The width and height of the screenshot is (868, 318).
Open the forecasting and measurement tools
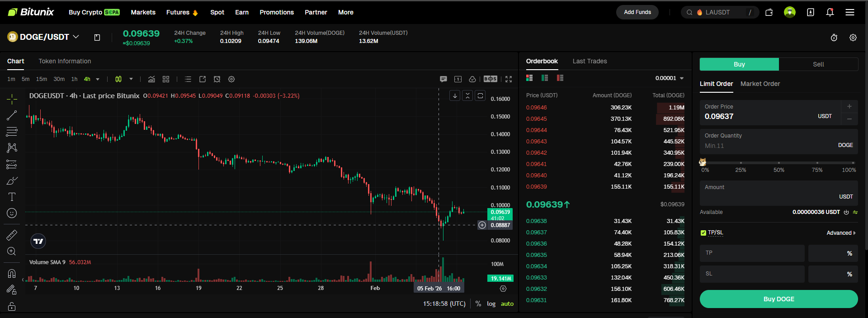tap(12, 164)
